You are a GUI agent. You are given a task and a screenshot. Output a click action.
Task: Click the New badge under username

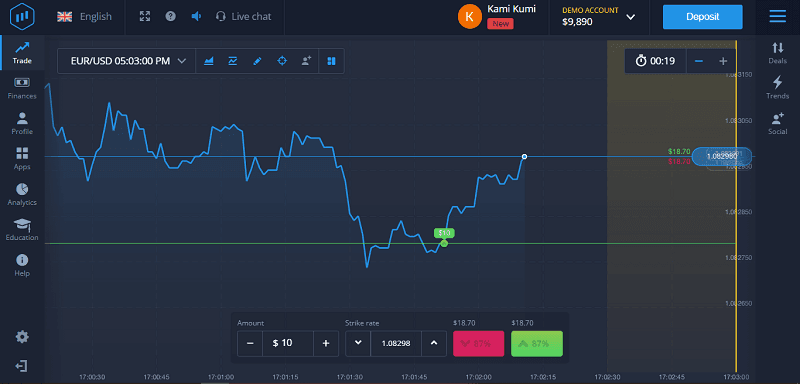(501, 23)
